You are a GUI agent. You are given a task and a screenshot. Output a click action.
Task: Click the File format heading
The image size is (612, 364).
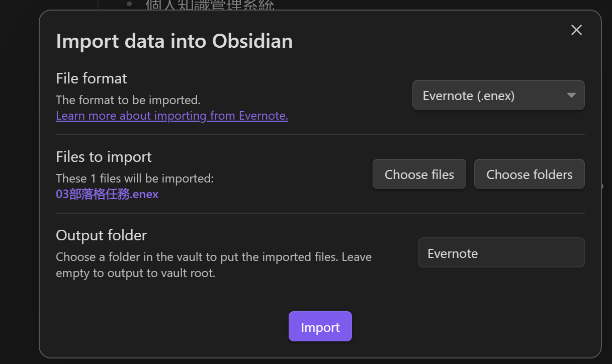92,78
